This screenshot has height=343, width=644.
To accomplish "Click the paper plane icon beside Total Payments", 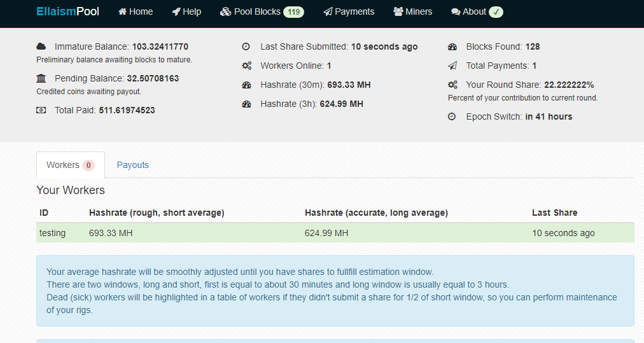I will click(x=452, y=66).
